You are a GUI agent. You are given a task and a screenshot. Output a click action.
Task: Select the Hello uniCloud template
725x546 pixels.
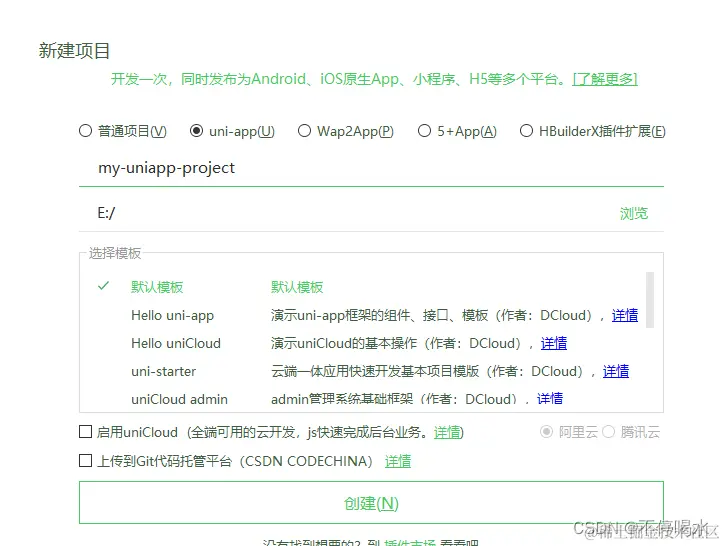176,343
